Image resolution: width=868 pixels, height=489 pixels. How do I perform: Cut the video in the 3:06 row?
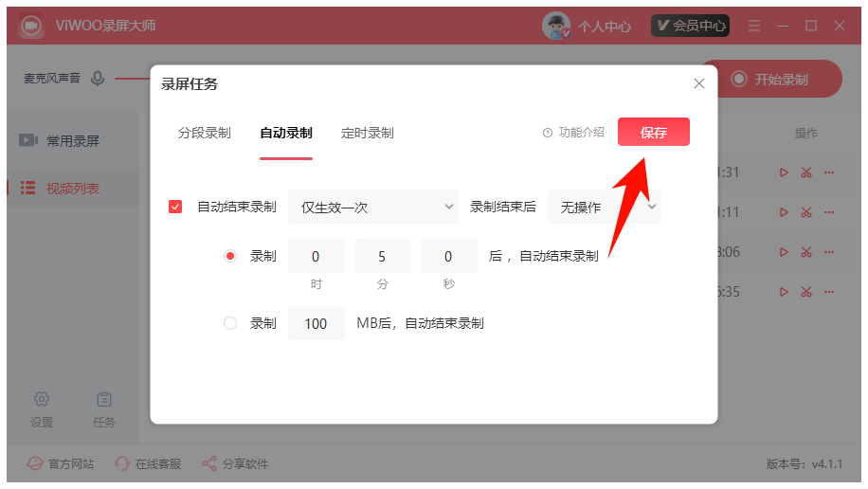pos(806,252)
